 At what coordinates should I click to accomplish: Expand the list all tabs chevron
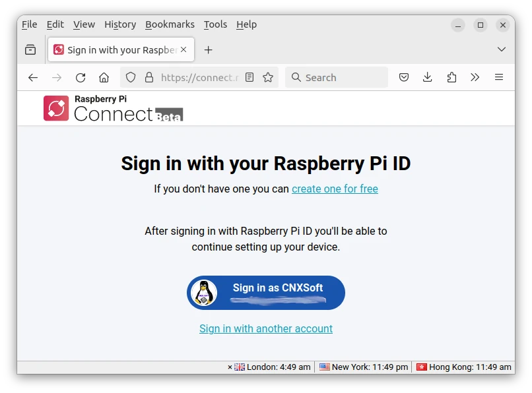[x=501, y=49]
